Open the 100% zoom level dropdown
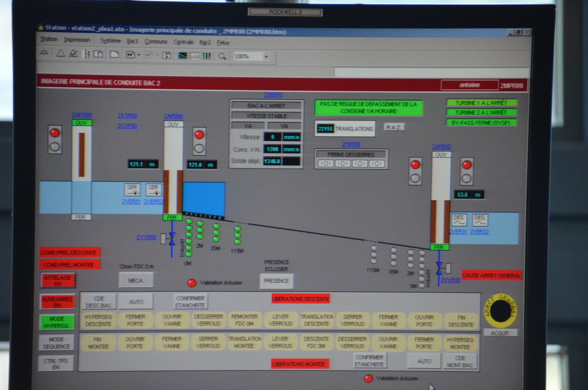 tap(266, 57)
